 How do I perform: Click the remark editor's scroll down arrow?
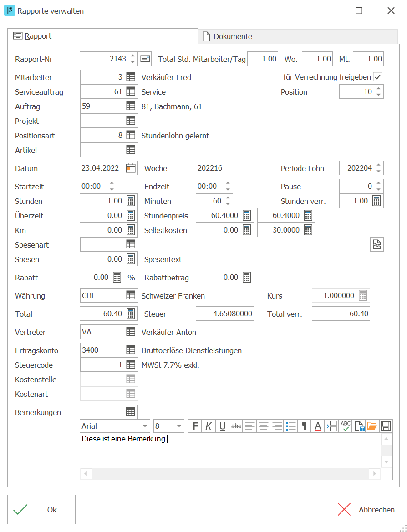point(387,462)
